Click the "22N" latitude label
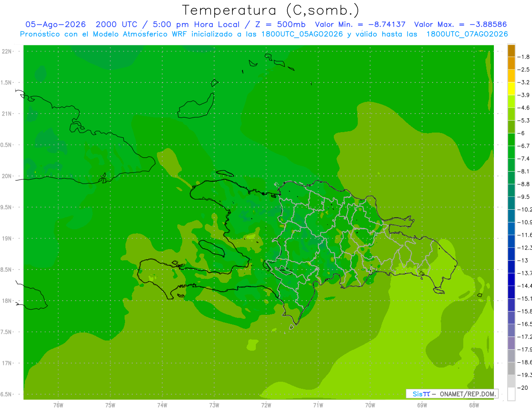The width and height of the screenshot is (532, 411). (x=6, y=51)
